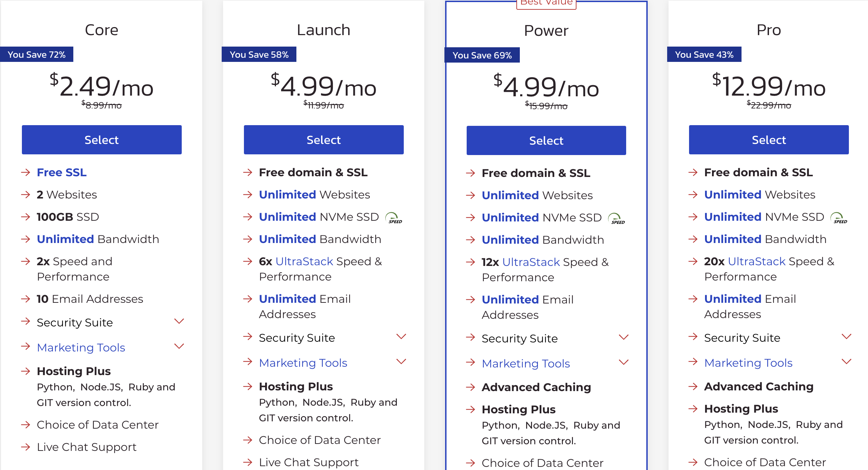Expand Security Suite in the Launch plan
This screenshot has height=470, width=868.
point(401,337)
